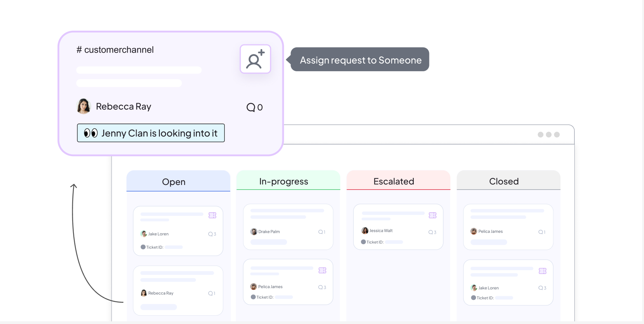Click comment icon on Jake Loren's Closed card
This screenshot has height=324, width=644.
pyautogui.click(x=541, y=288)
